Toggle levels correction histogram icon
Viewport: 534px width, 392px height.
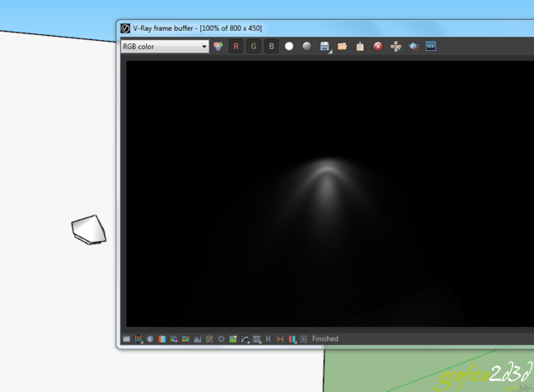pos(198,339)
